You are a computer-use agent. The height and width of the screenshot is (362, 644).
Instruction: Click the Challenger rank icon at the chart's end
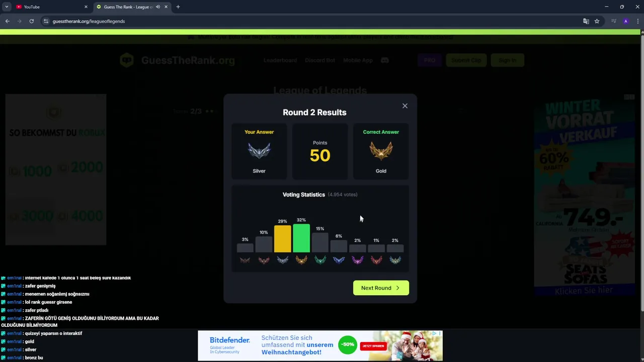(x=395, y=260)
